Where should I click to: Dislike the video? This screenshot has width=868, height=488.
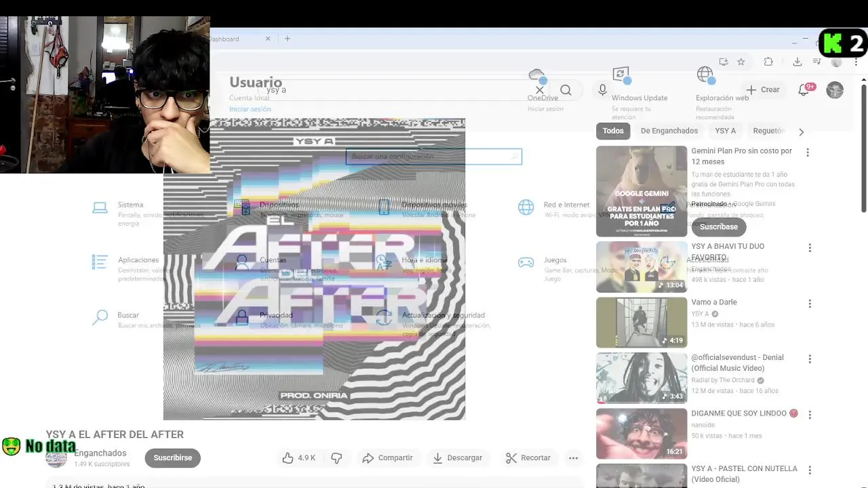[336, 458]
